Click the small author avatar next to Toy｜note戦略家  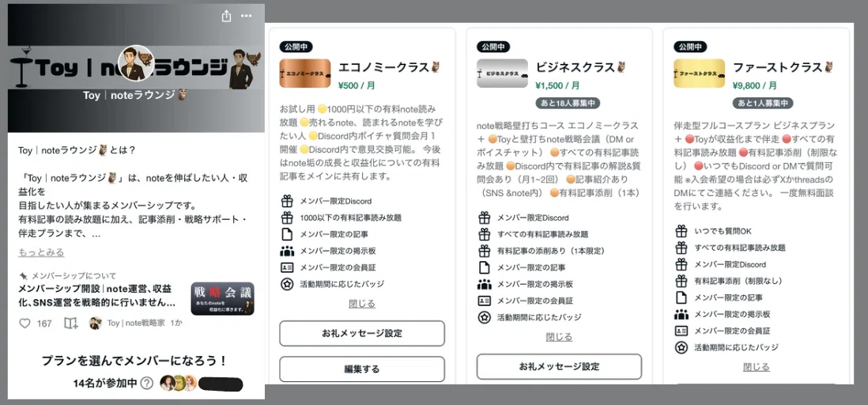click(96, 323)
